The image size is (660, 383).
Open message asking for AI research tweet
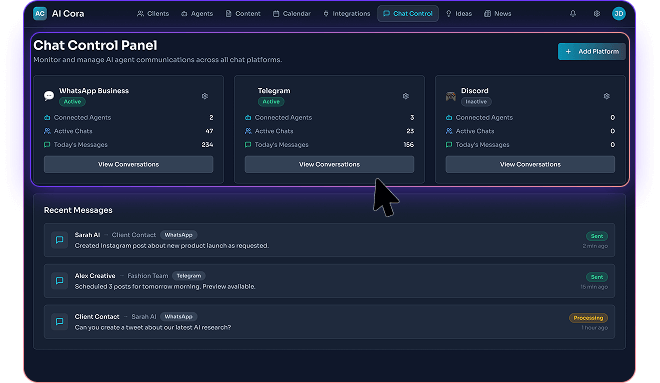pos(329,322)
